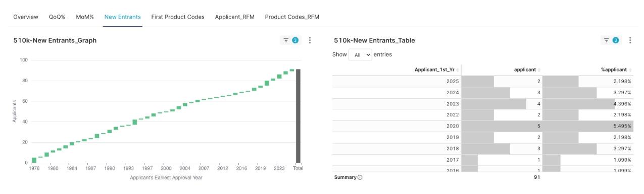
Task: Open filter icon on New Entrants_Table panel
Action: pos(610,40)
